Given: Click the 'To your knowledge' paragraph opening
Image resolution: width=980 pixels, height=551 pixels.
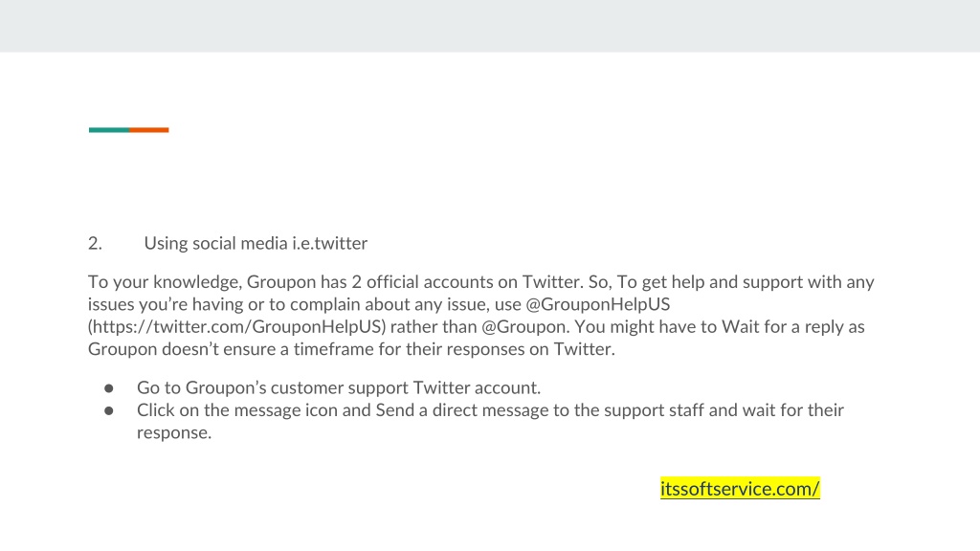Looking at the screenshot, I should (165, 282).
